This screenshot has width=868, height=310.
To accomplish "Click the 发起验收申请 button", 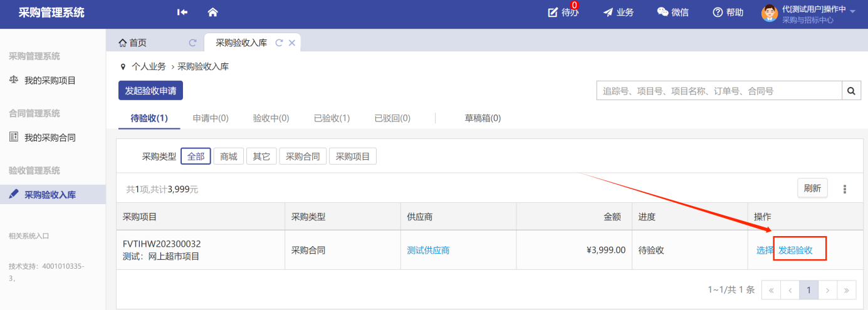I will click(150, 91).
